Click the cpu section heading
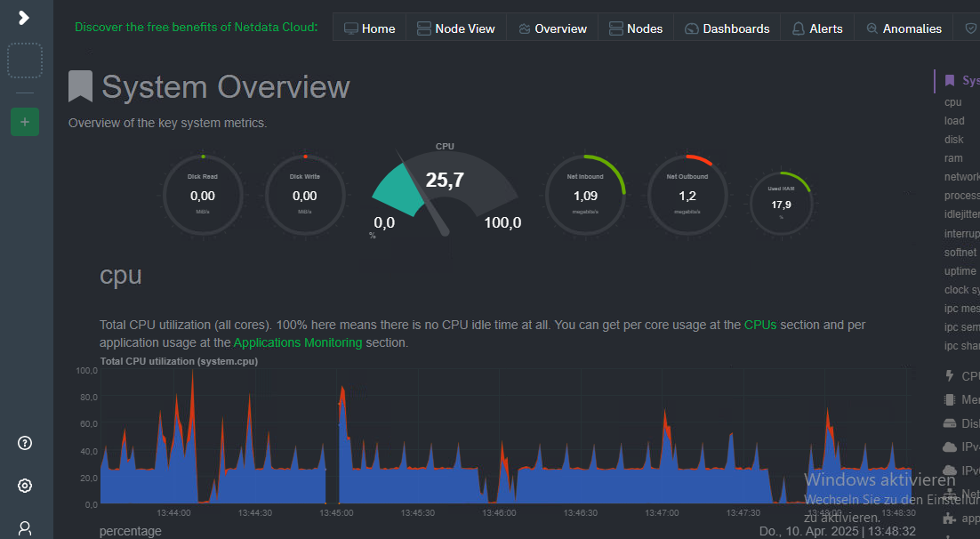The image size is (980, 539). 121,276
